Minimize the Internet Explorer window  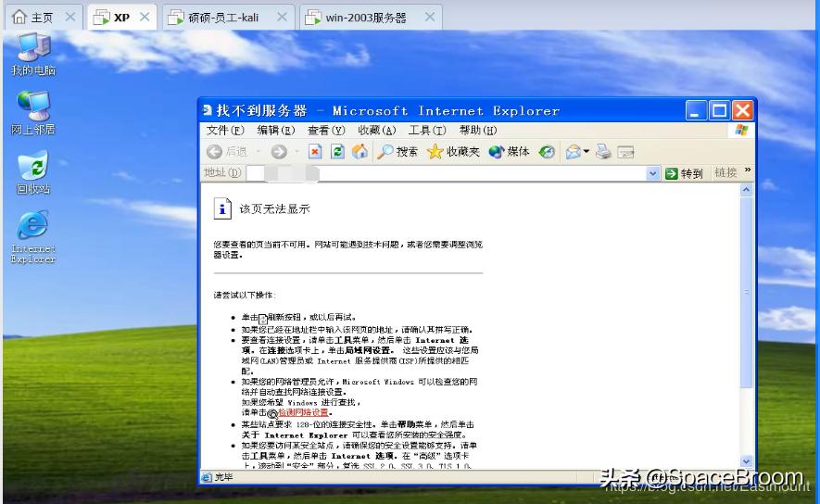[696, 110]
